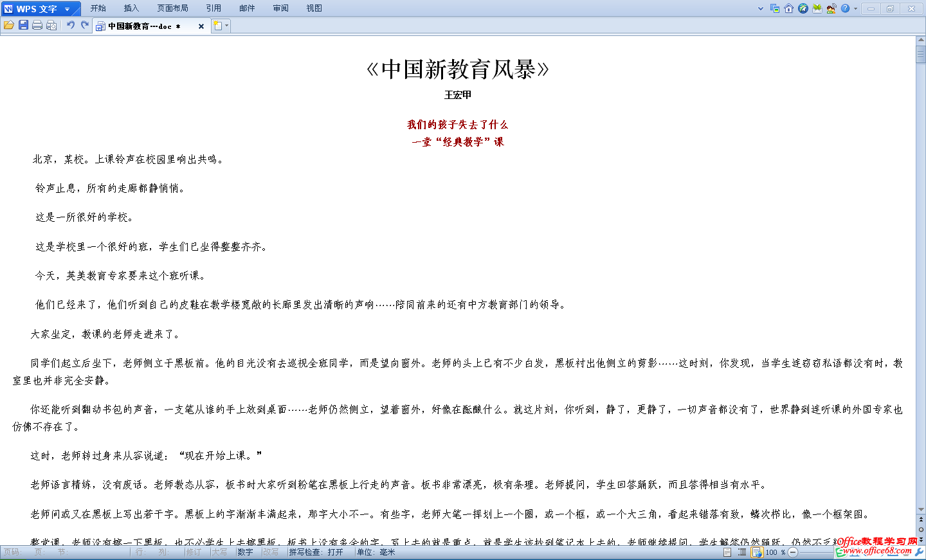Toggle 拼写检查 spell check in status bar
This screenshot has height=560, width=926.
tap(316, 552)
